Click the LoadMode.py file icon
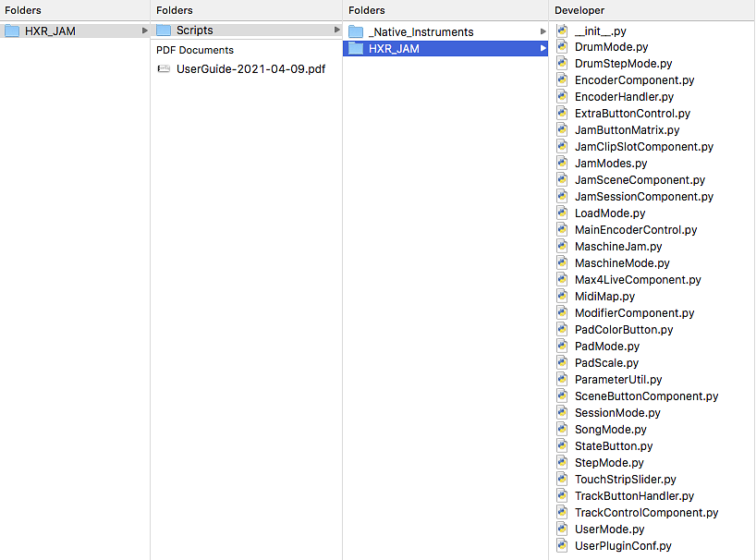Viewport: 756px width, 560px height. coord(562,213)
